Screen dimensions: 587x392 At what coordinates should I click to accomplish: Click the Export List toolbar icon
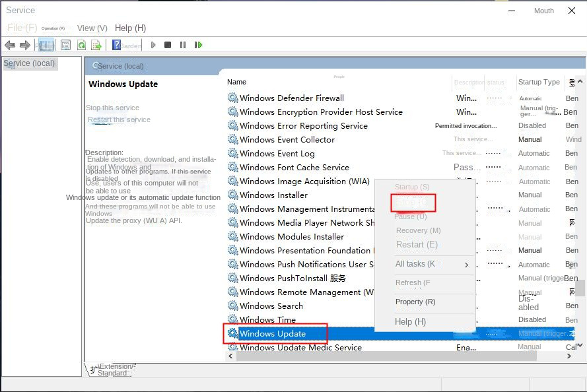96,45
